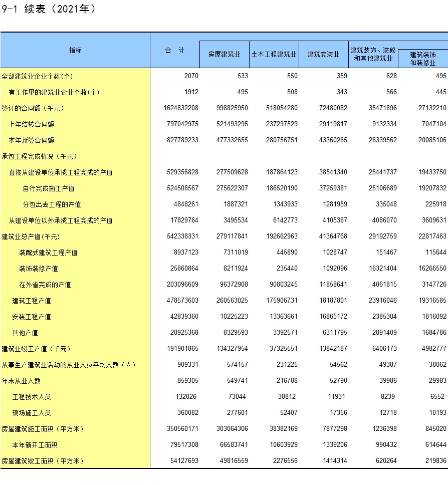Select the 建筑安装业 column header

(323, 55)
